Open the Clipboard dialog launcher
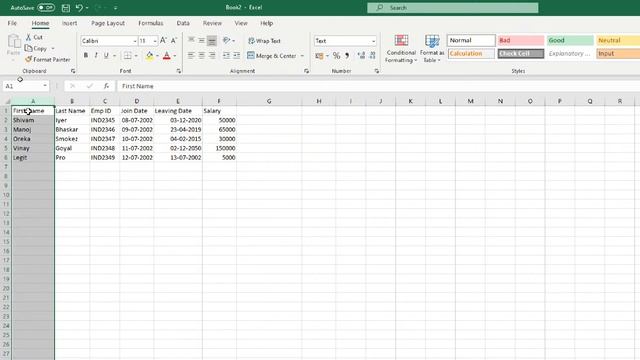Screen dimensions: 640x360 click(x=73, y=71)
